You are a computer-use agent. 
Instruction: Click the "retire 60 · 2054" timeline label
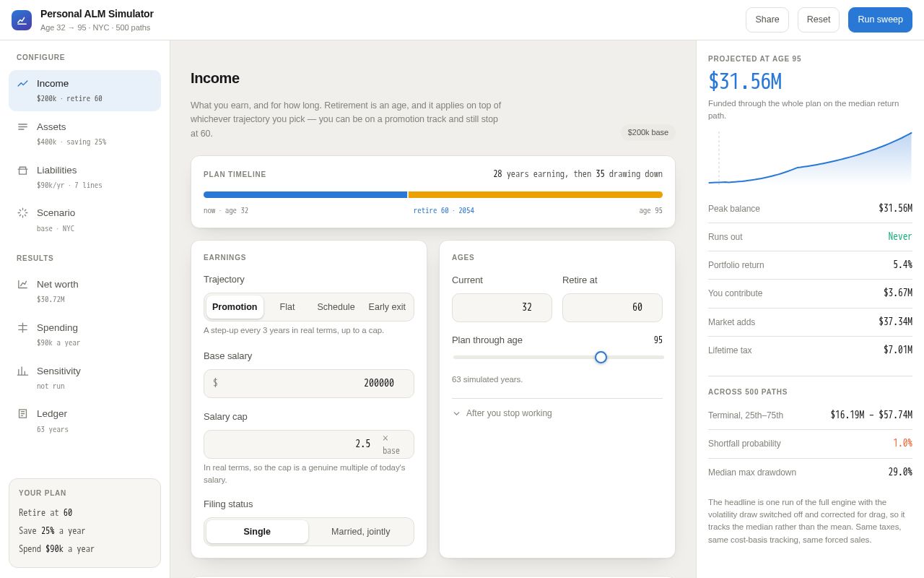(x=444, y=211)
